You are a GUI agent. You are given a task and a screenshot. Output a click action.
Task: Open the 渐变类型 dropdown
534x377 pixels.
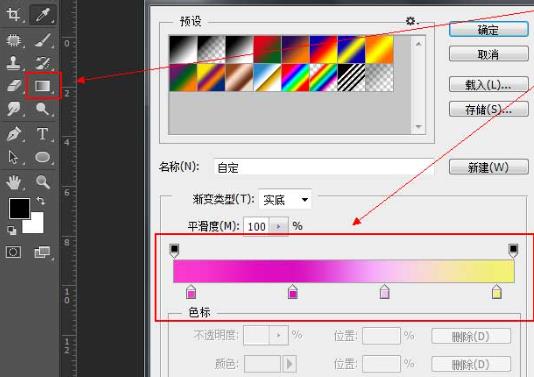pos(285,200)
